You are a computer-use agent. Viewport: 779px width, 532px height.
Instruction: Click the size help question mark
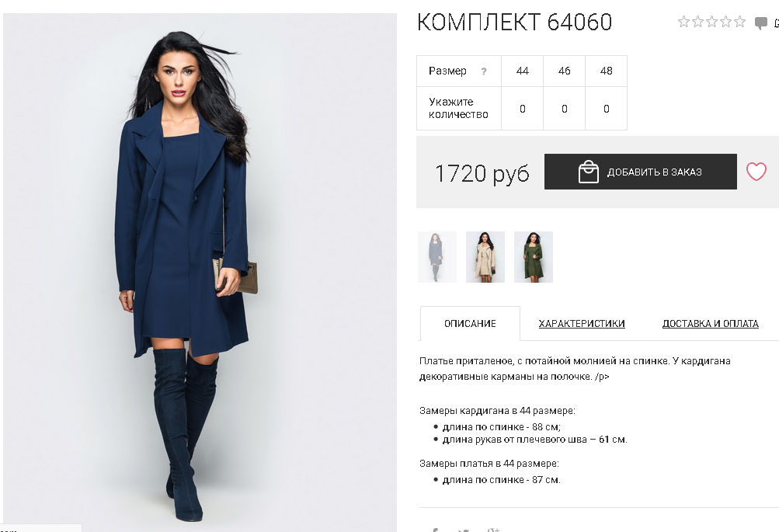tap(483, 71)
